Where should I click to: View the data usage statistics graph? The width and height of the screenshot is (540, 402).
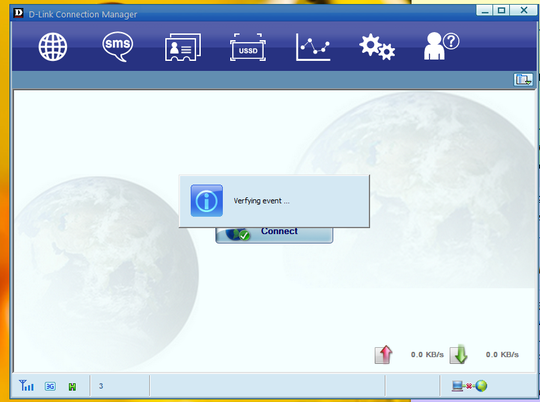[313, 47]
